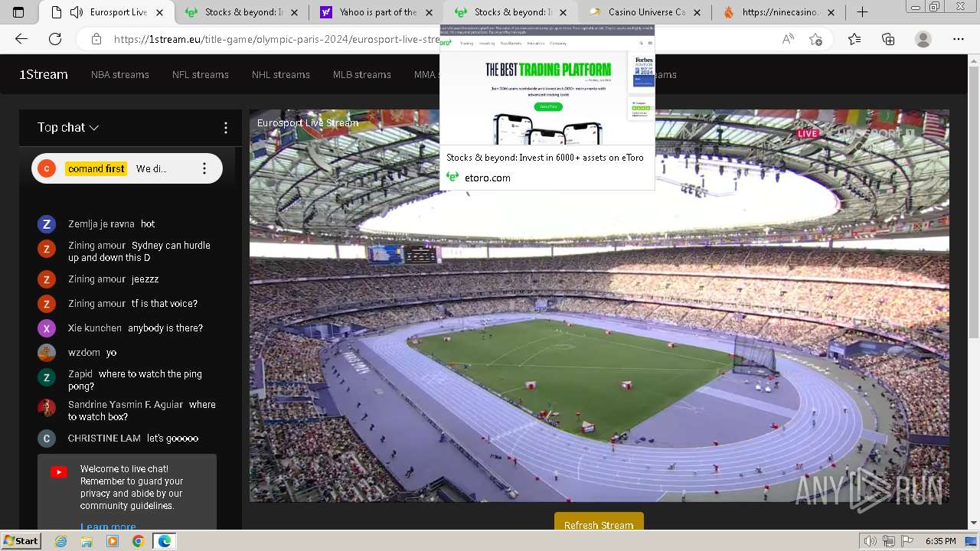Go back to previous page
The image size is (980, 551).
tap(21, 39)
